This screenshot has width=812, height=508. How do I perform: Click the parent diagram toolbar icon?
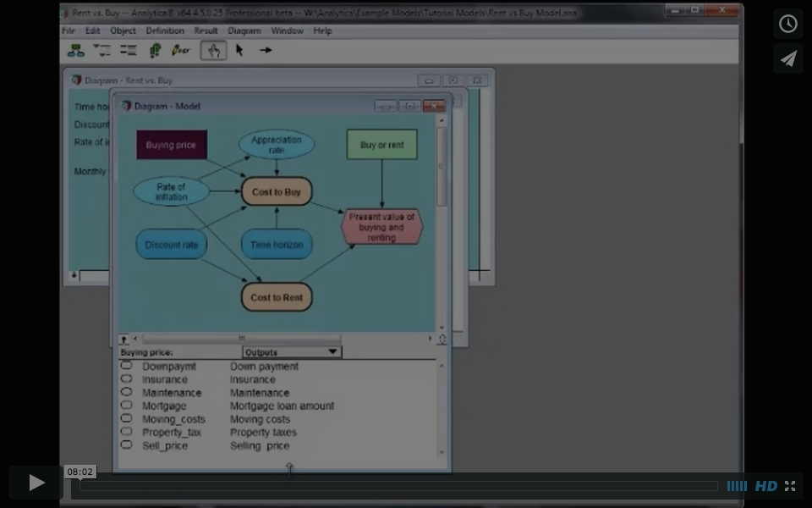tap(76, 51)
